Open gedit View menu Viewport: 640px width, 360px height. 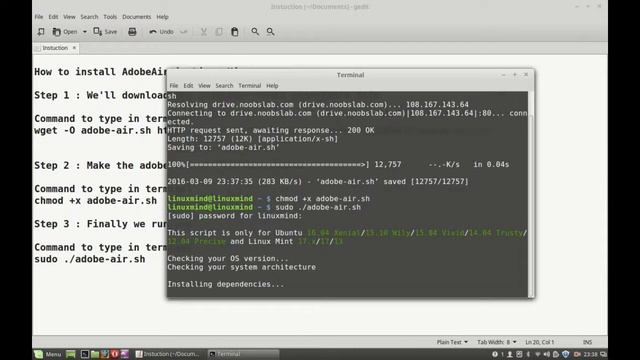click(69, 17)
